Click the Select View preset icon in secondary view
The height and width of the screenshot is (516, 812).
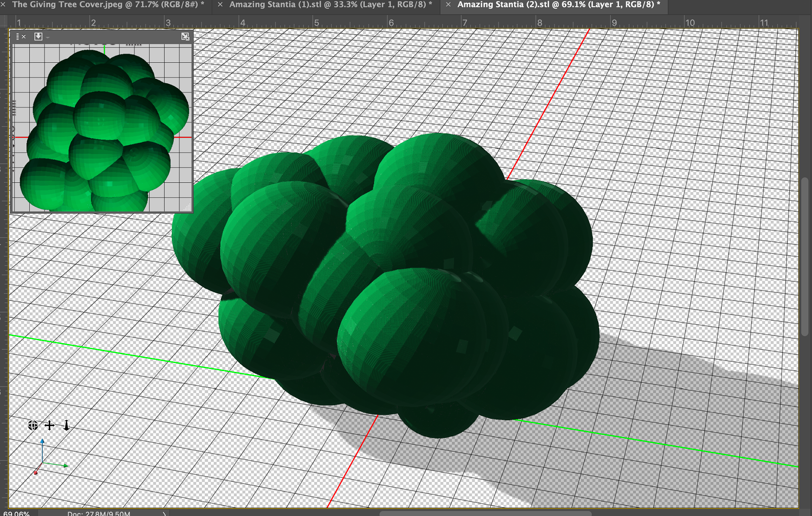click(38, 37)
